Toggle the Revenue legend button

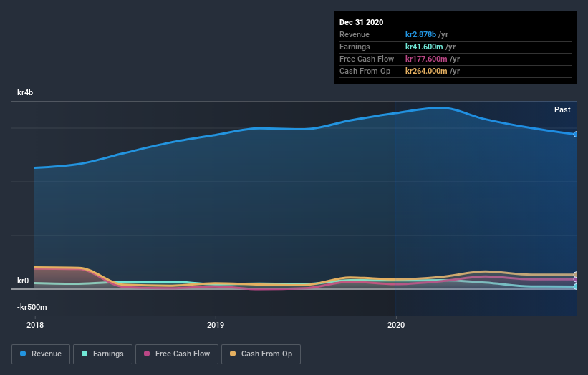tap(41, 354)
